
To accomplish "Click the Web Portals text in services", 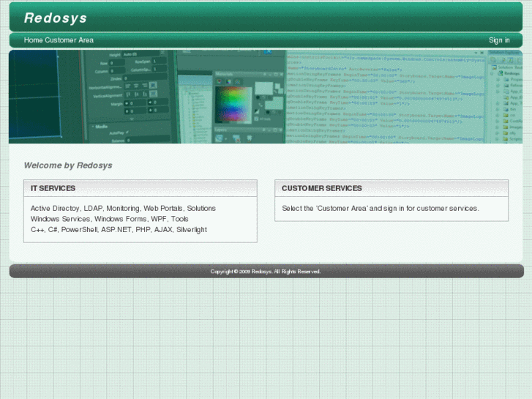I will pyautogui.click(x=163, y=209).
